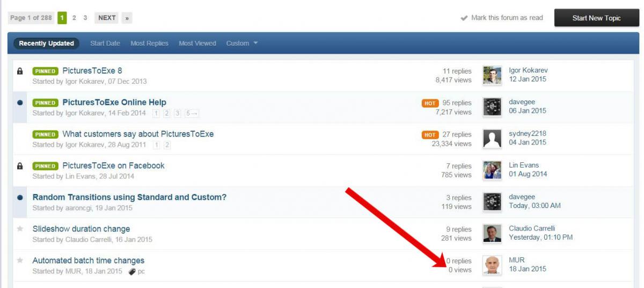644x288 pixels.
Task: Click the star beside Automated batch time changes
Action: pyautogui.click(x=20, y=261)
